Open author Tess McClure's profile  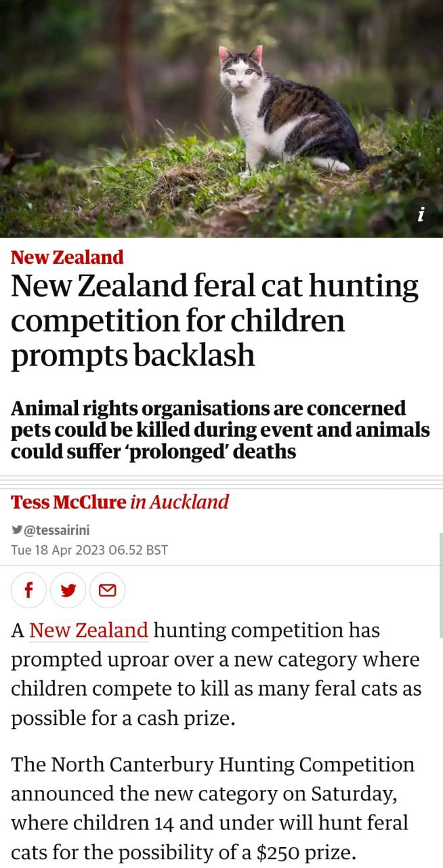coord(68,502)
